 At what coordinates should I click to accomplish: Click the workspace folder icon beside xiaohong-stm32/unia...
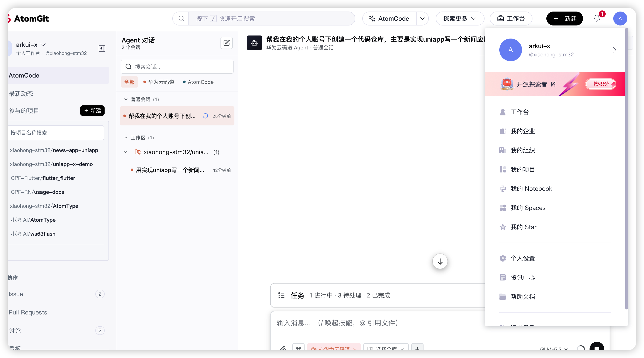point(137,152)
